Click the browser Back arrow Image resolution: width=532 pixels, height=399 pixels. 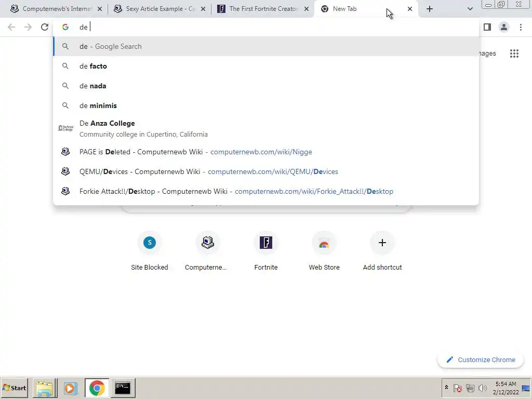[11, 27]
